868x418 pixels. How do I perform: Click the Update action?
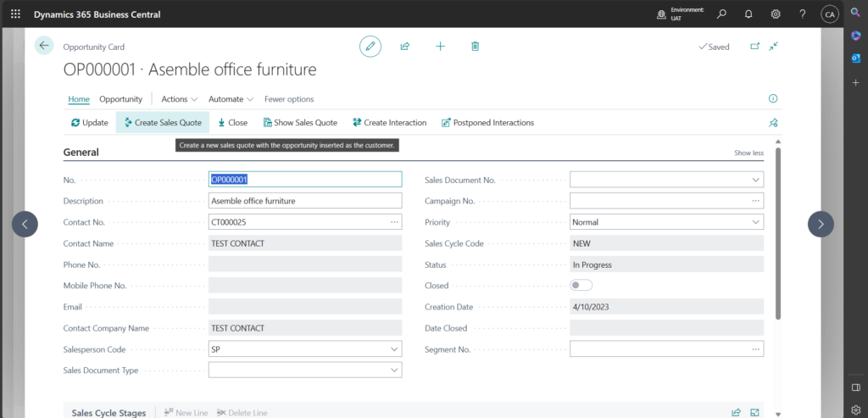tap(89, 122)
